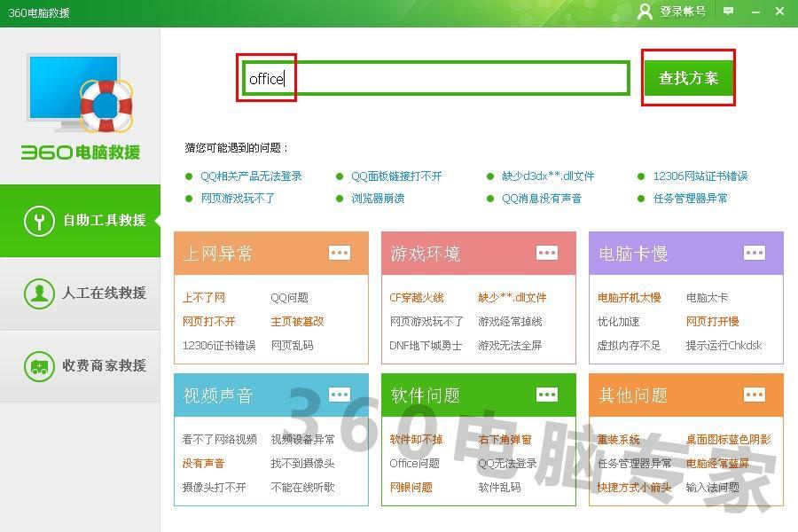This screenshot has height=532, width=798.
Task: Select 软件卸不掉 item
Action: click(416, 439)
